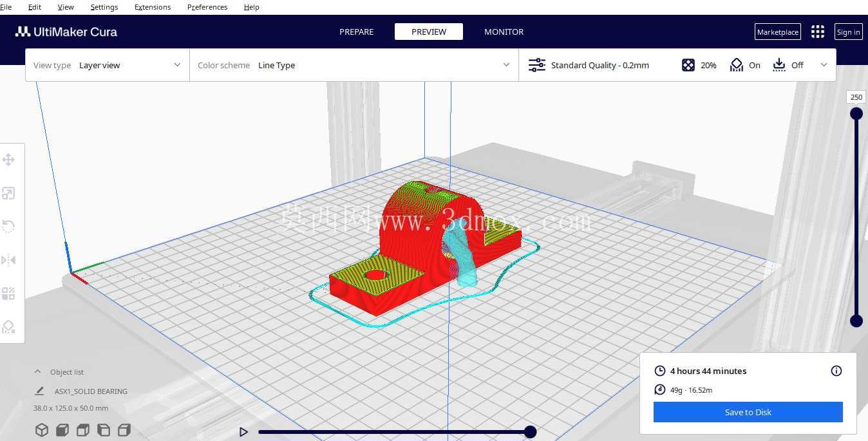Click the filament spool material icon
868x441 pixels.
[x=659, y=389]
